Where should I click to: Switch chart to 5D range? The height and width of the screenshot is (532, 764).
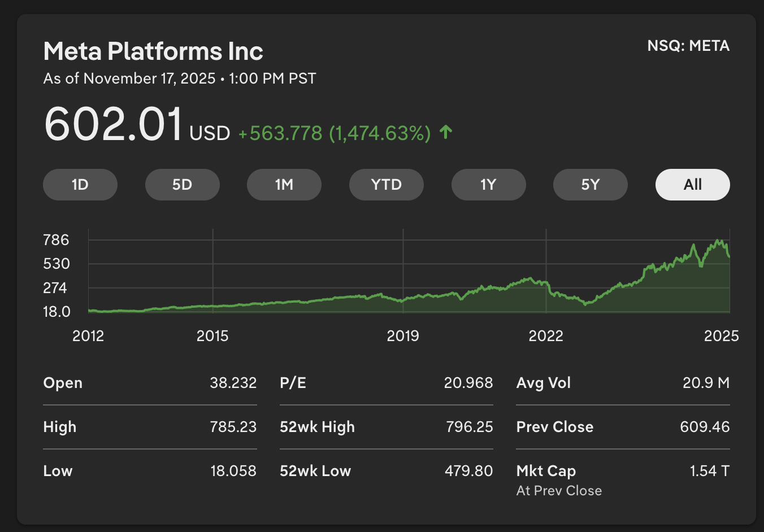tap(182, 185)
